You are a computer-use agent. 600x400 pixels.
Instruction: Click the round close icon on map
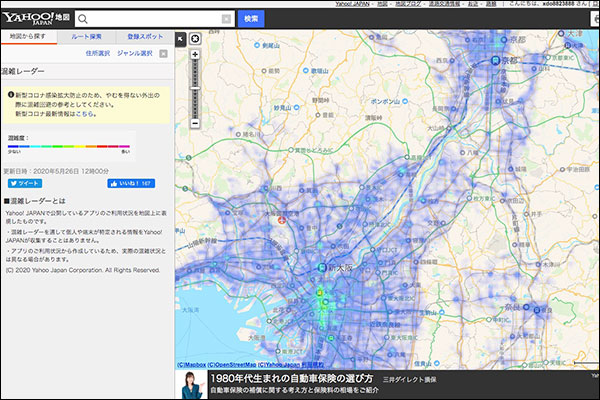coord(194,38)
